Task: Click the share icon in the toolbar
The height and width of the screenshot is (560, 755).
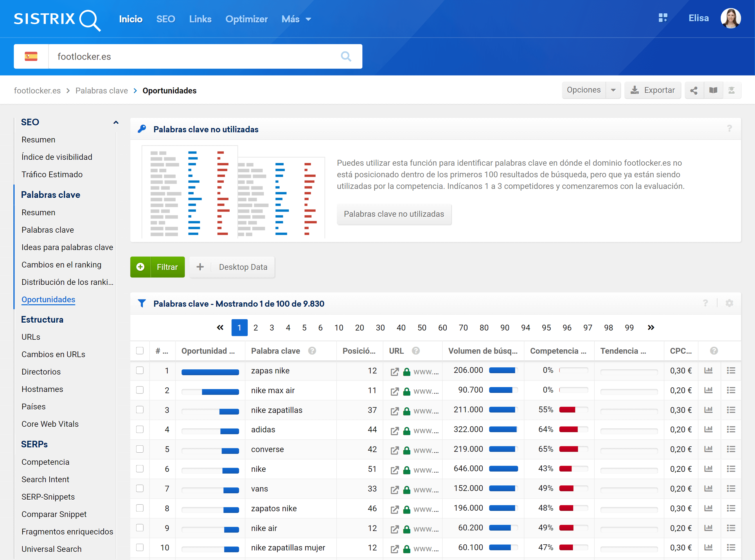Action: pyautogui.click(x=694, y=90)
